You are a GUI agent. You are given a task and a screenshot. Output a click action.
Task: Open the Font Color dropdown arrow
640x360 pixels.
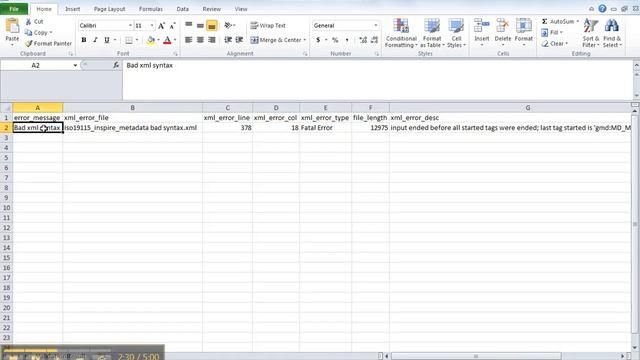point(175,40)
